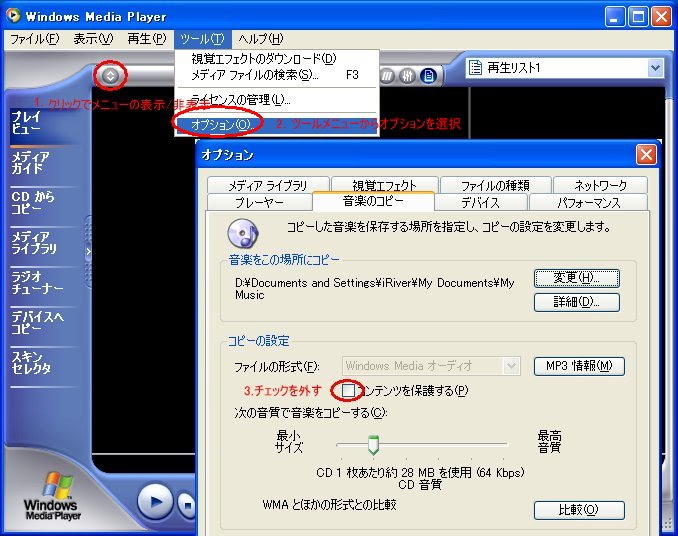Click the MP3 情報(M) button
Screen dimensions: 678x536
point(579,366)
